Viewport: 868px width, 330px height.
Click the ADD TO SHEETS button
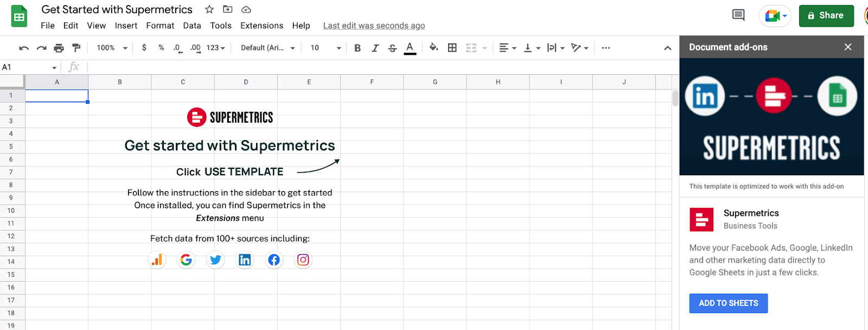tap(729, 303)
